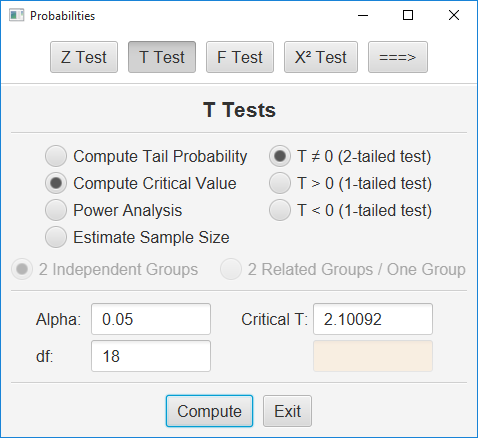The image size is (478, 438).
Task: Maximize the Probabilities window
Action: click(x=408, y=15)
